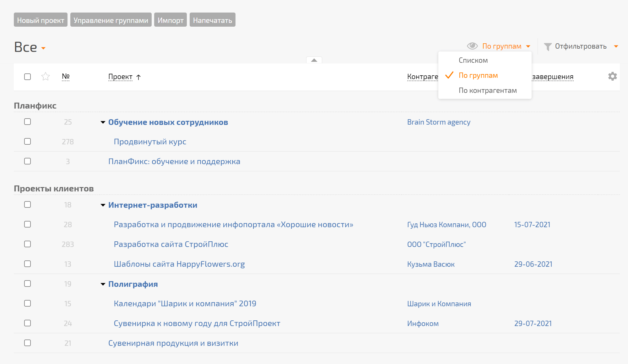Check the box for Продвинутый курс row
The image size is (628, 364).
coord(28,142)
